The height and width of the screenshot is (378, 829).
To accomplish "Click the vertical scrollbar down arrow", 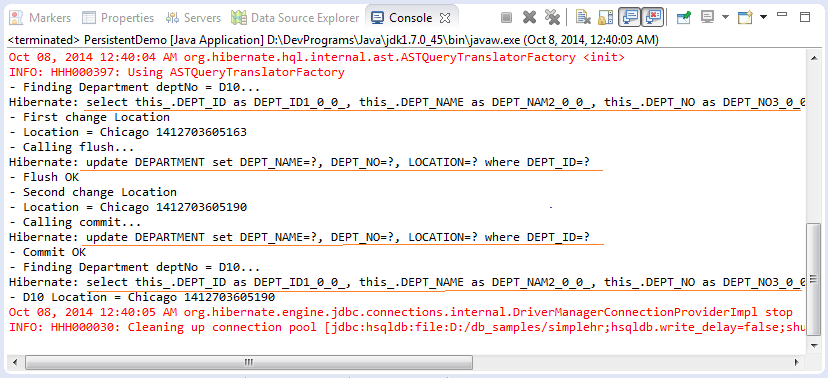I will 815,345.
